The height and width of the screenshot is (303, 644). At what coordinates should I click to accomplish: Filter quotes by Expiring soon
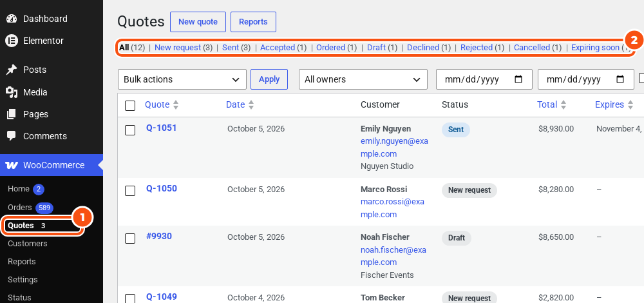click(595, 48)
